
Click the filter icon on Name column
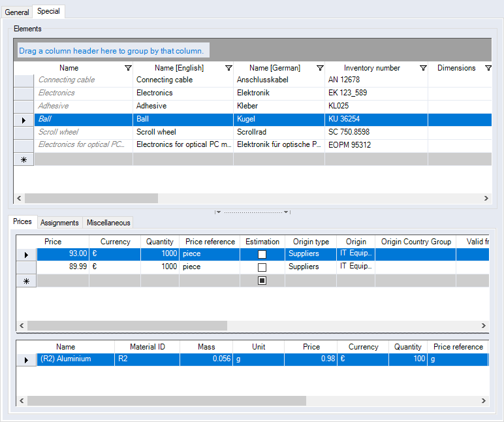coord(128,68)
